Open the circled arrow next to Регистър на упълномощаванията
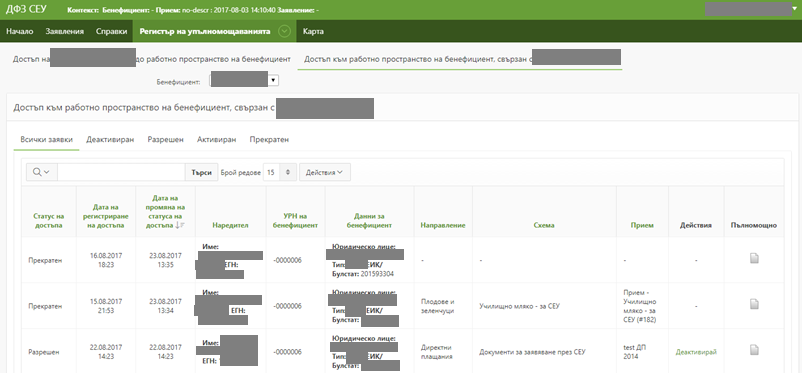This screenshot has height=373, width=802. pyautogui.click(x=284, y=31)
